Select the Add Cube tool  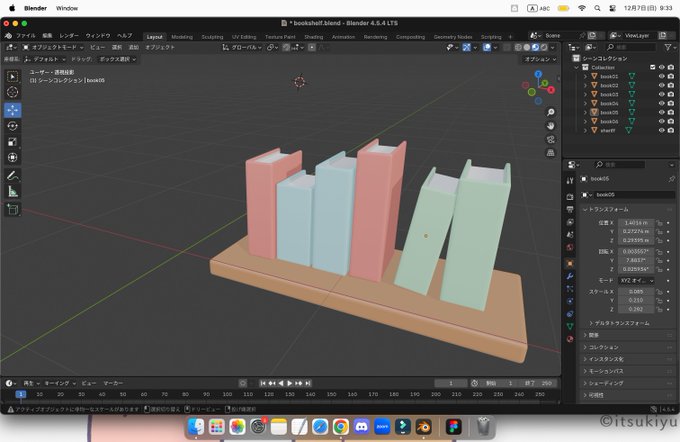tap(13, 210)
